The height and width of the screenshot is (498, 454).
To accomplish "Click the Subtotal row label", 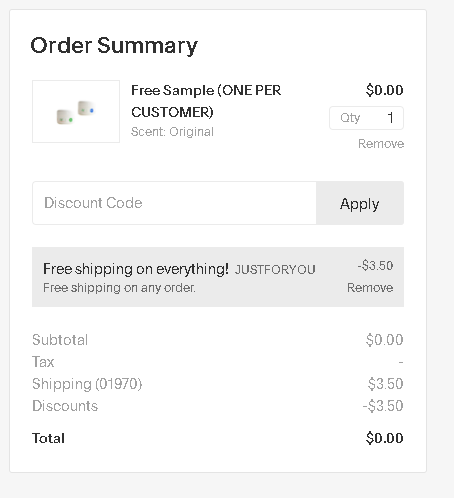I will pos(60,340).
